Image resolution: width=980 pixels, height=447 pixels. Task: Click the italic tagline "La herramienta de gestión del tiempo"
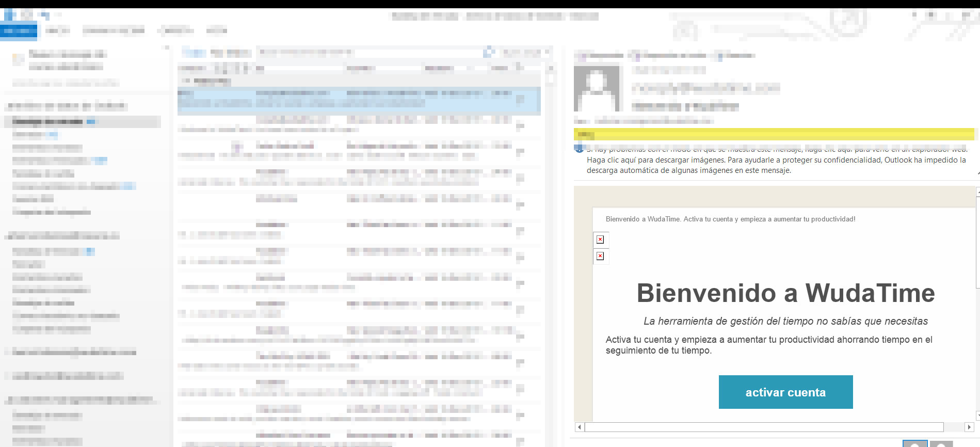(x=785, y=321)
